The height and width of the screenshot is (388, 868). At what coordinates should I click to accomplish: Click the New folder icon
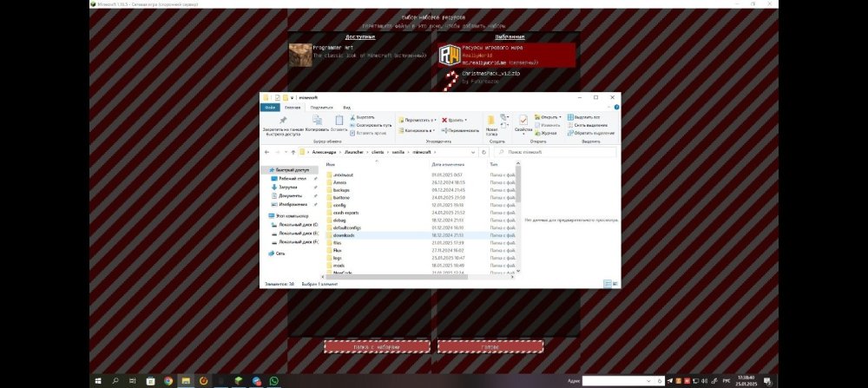coord(491,121)
